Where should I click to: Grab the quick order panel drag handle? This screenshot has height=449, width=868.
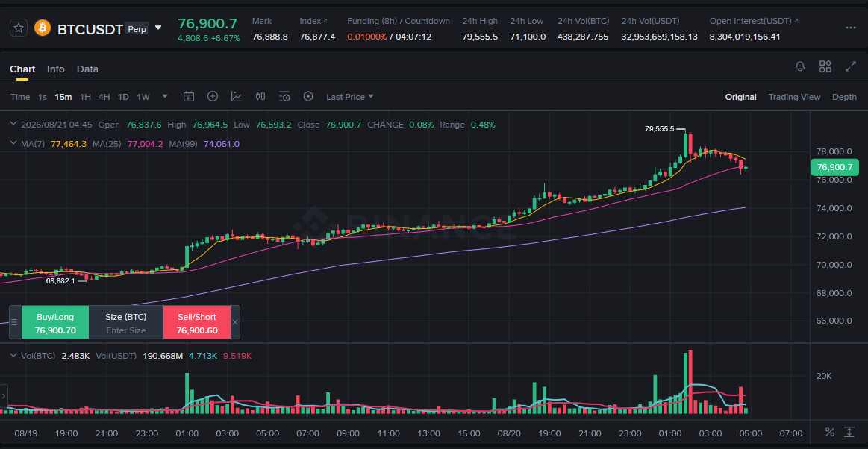[x=14, y=322]
